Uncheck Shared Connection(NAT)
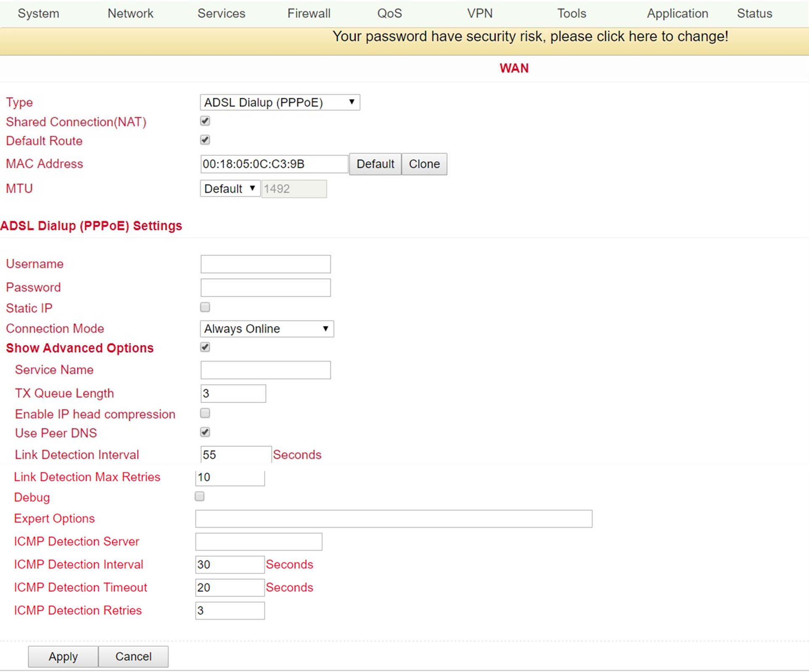Screen dimensions: 809x672 tap(205, 121)
